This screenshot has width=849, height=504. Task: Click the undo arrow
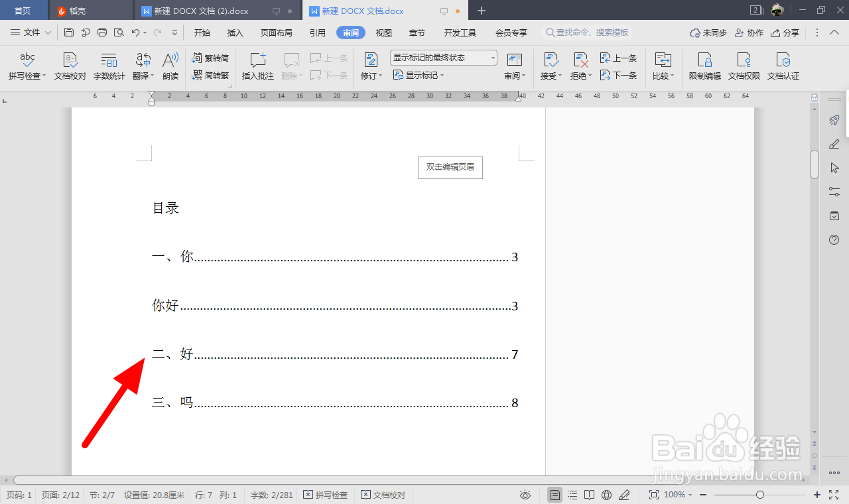pos(135,32)
